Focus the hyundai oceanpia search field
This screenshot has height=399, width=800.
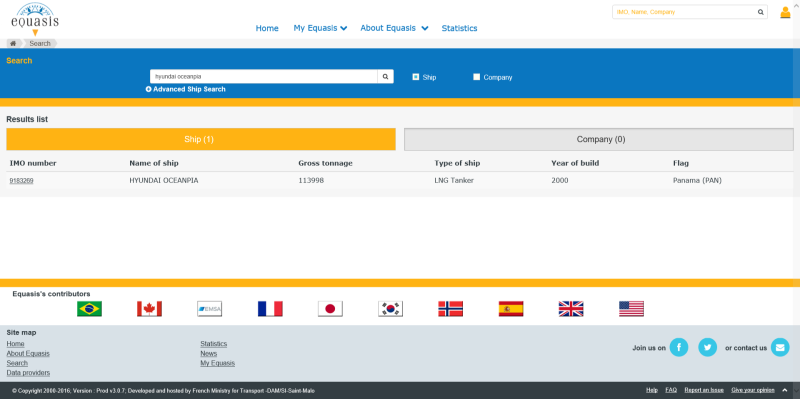(264, 77)
